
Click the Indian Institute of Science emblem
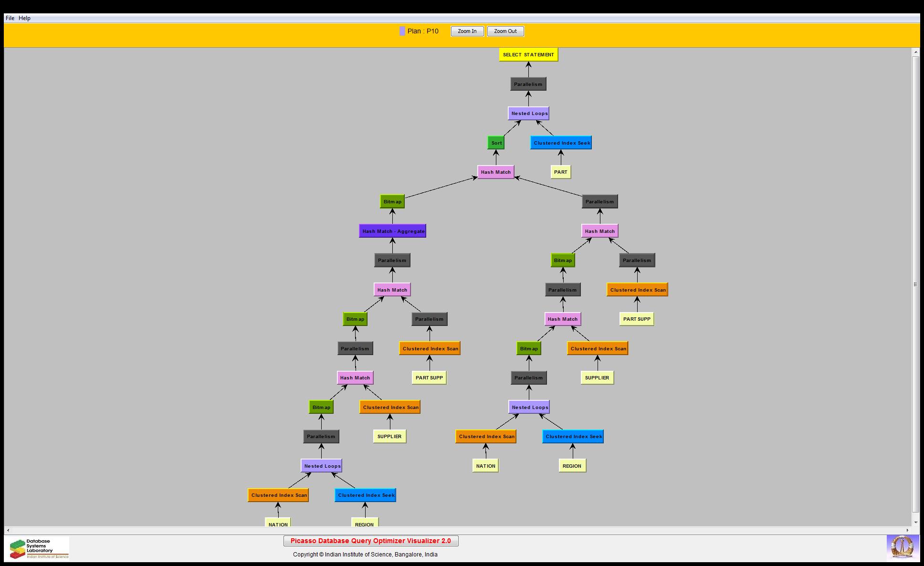coord(902,547)
